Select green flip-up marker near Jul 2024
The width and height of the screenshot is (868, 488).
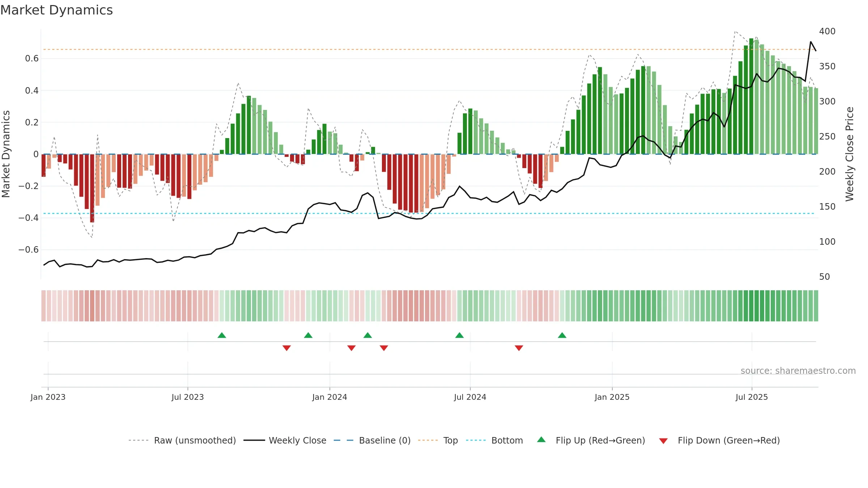[459, 335]
